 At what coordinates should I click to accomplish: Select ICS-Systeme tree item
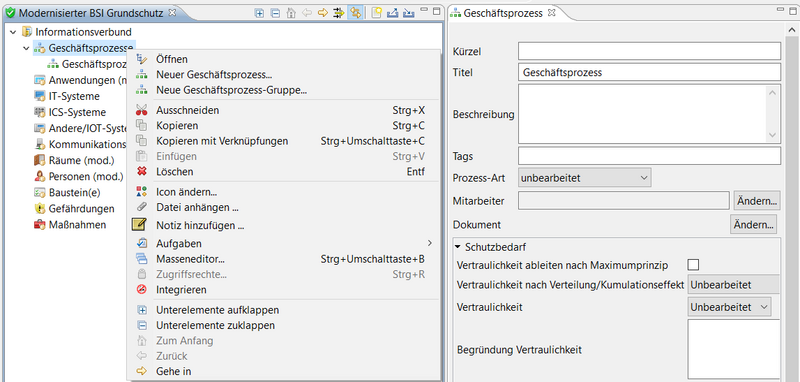[78, 113]
